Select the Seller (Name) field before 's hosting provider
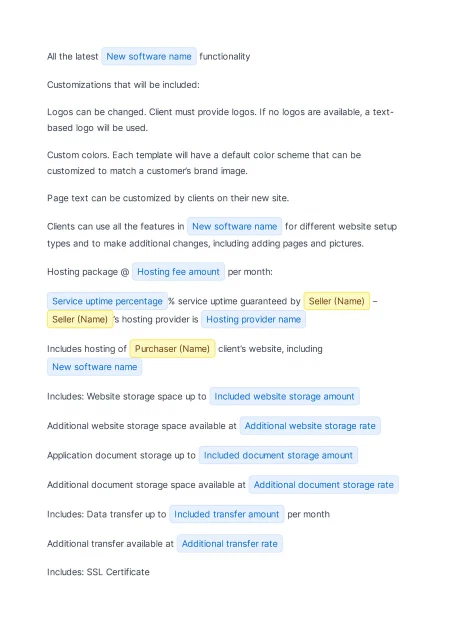 pos(80,320)
